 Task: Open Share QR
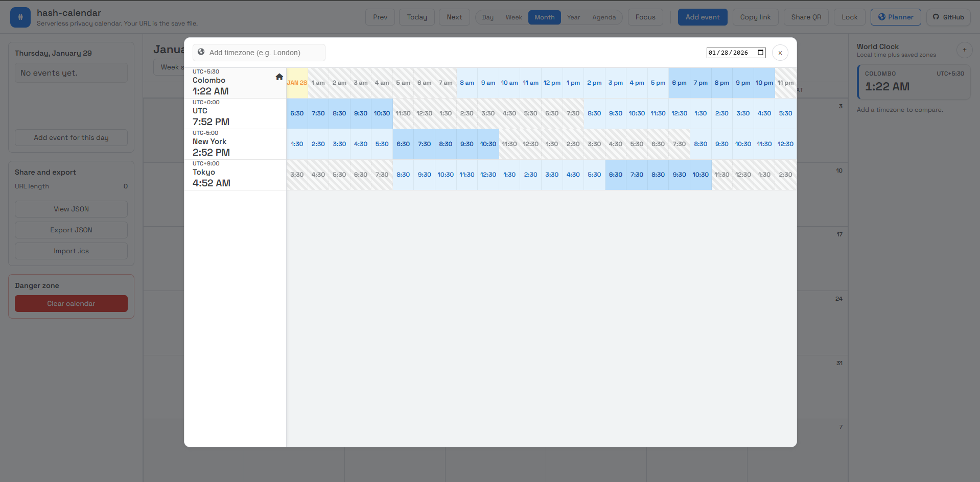[806, 17]
